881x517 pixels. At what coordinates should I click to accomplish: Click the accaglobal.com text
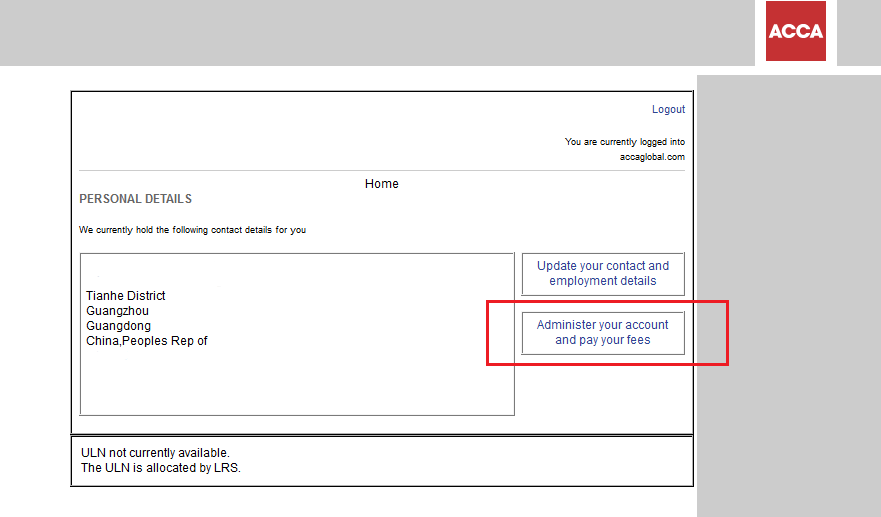click(652, 157)
